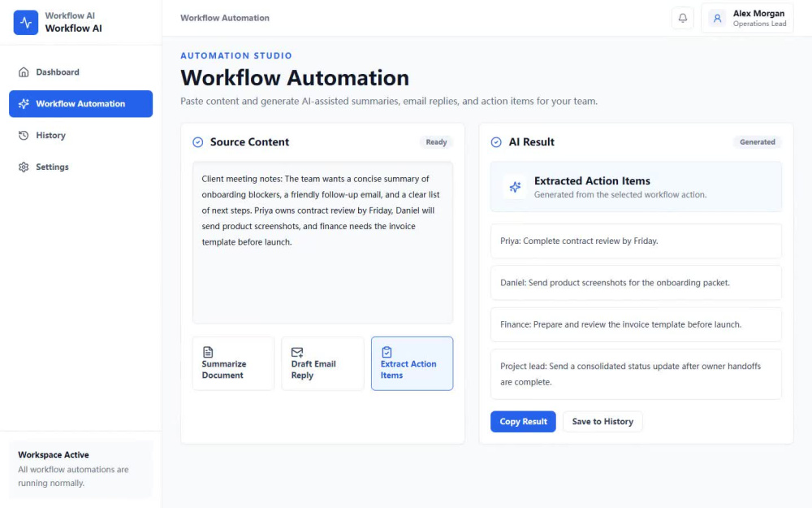The image size is (812, 508).
Task: Click the Workflow Automation breadcrumb in top bar
Action: 225,18
